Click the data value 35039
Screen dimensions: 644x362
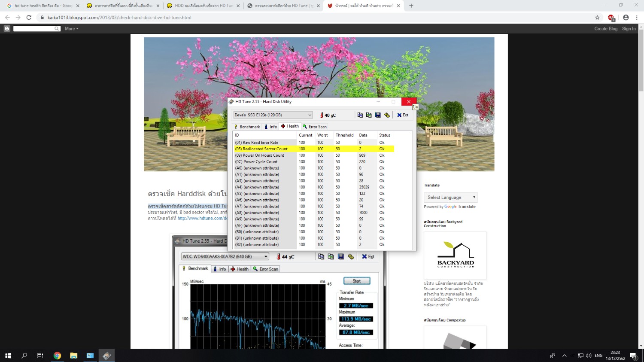coord(364,187)
